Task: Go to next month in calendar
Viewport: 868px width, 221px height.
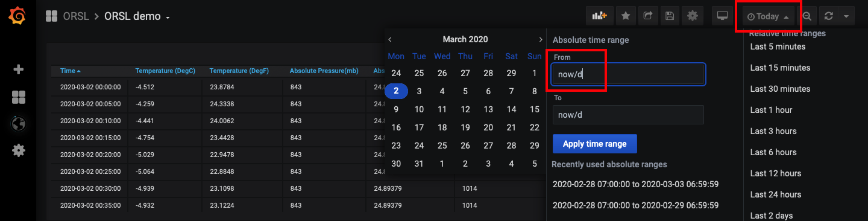Action: pos(541,39)
